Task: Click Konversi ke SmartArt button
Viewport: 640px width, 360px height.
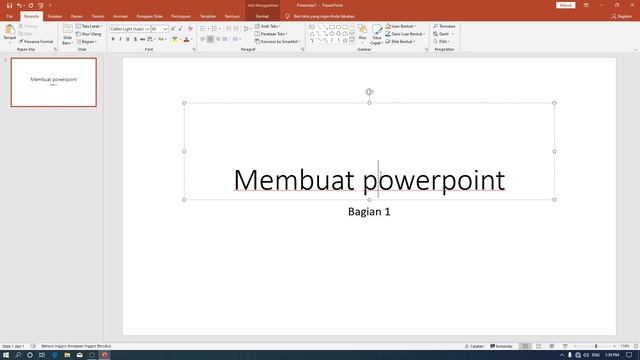Action: tap(278, 42)
